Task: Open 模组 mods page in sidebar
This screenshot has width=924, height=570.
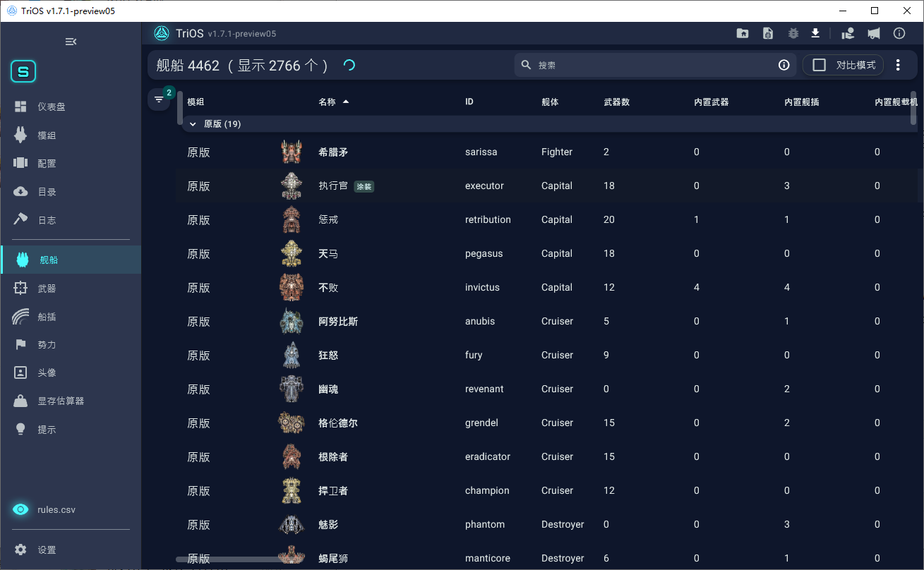Action: (x=71, y=135)
